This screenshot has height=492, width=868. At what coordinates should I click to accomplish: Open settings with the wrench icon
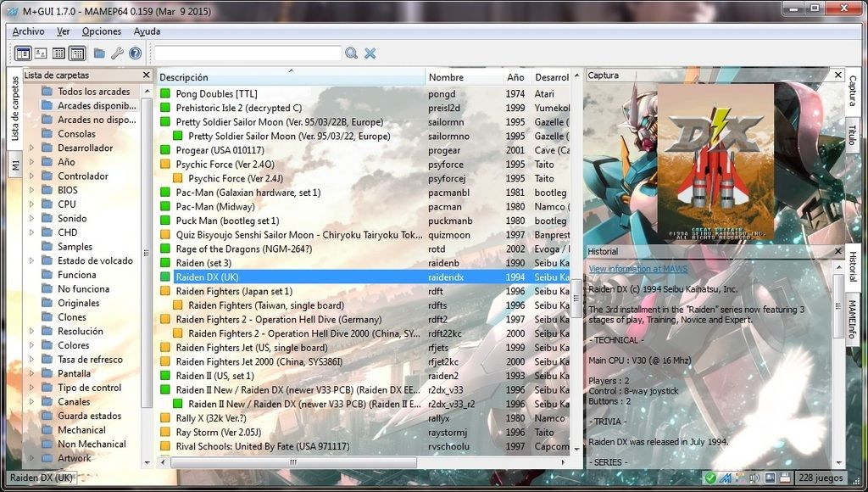[x=117, y=53]
